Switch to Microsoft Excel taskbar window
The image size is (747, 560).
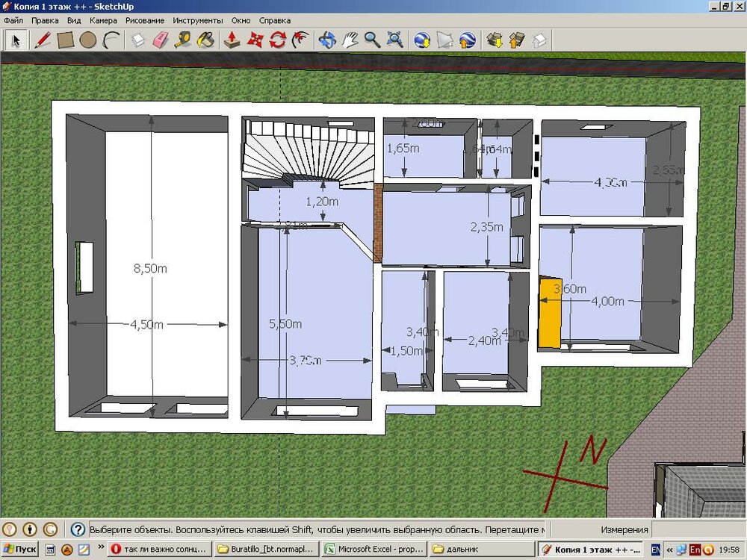click(371, 550)
